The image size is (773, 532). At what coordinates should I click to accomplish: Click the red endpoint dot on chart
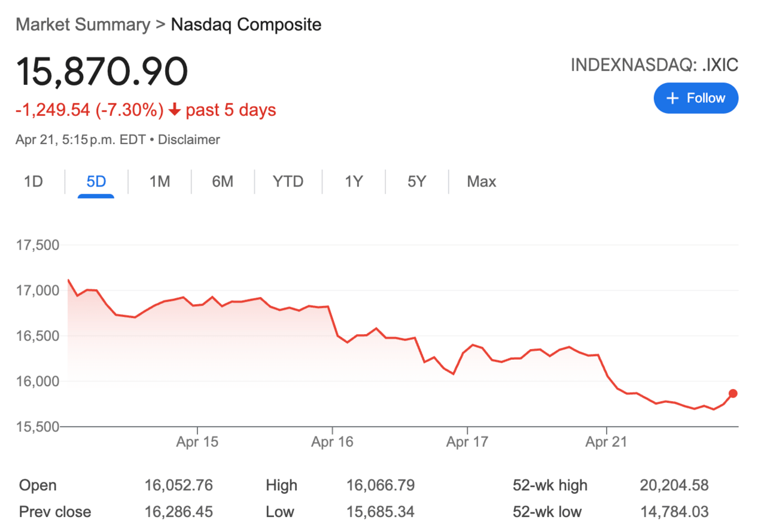(733, 393)
